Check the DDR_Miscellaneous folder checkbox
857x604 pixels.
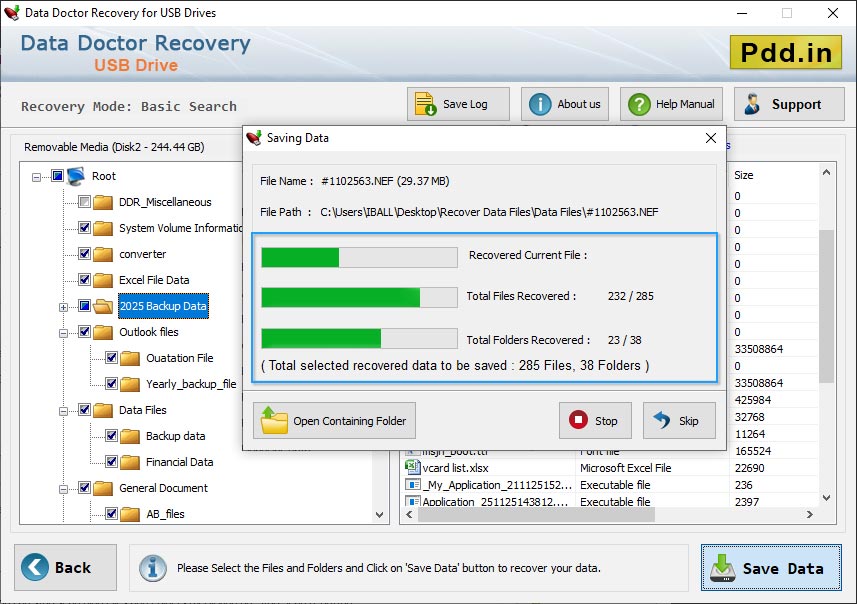point(84,202)
